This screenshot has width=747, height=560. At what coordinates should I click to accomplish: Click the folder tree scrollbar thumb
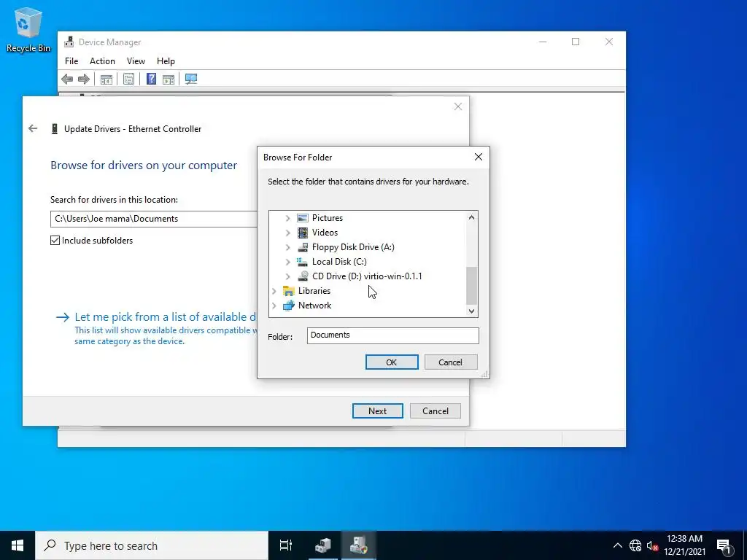(x=471, y=286)
